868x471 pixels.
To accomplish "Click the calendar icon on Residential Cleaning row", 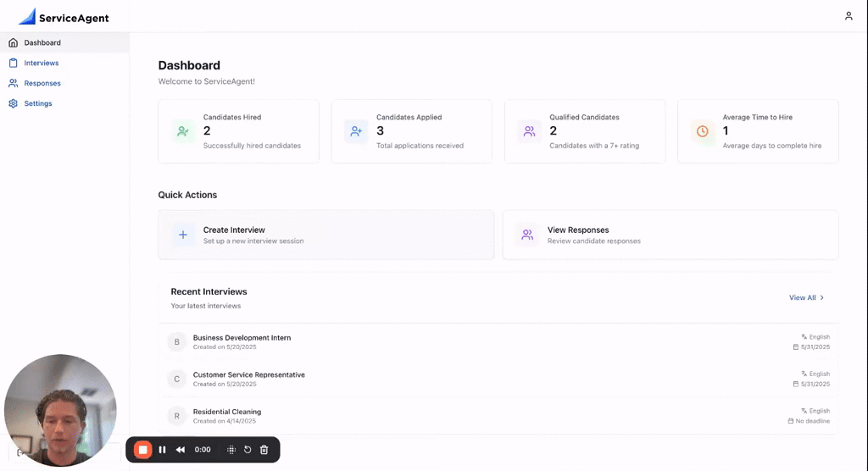I will [791, 421].
